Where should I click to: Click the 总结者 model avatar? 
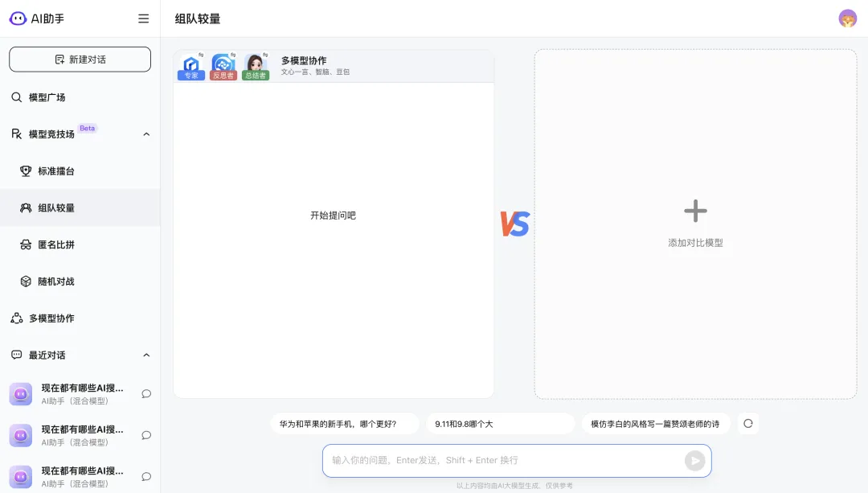[x=256, y=67]
